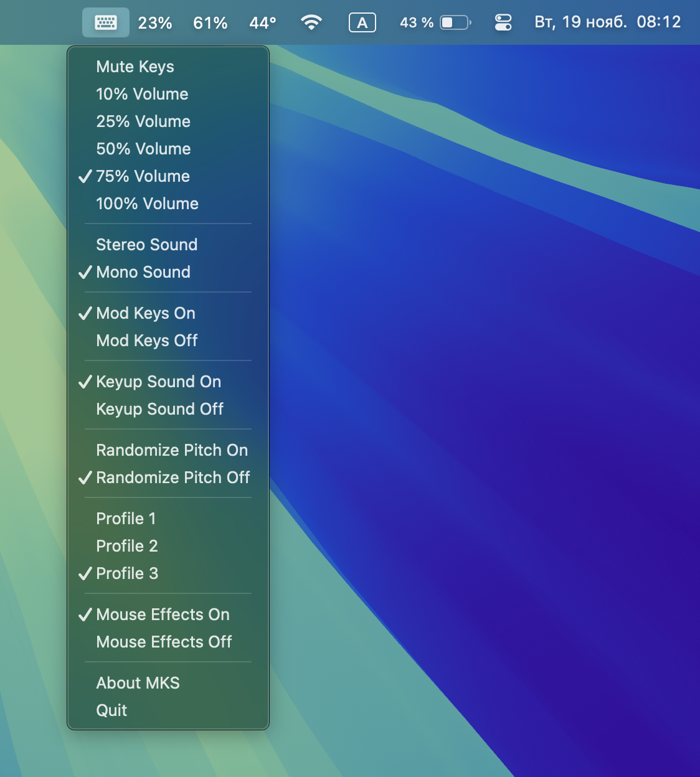Quit the MKS app

click(111, 710)
